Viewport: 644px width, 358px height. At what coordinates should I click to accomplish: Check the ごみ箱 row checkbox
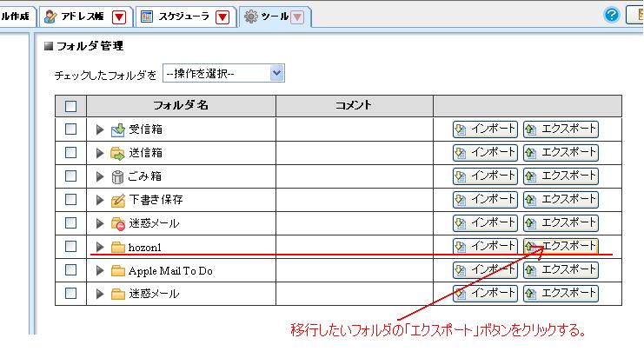coord(70,176)
